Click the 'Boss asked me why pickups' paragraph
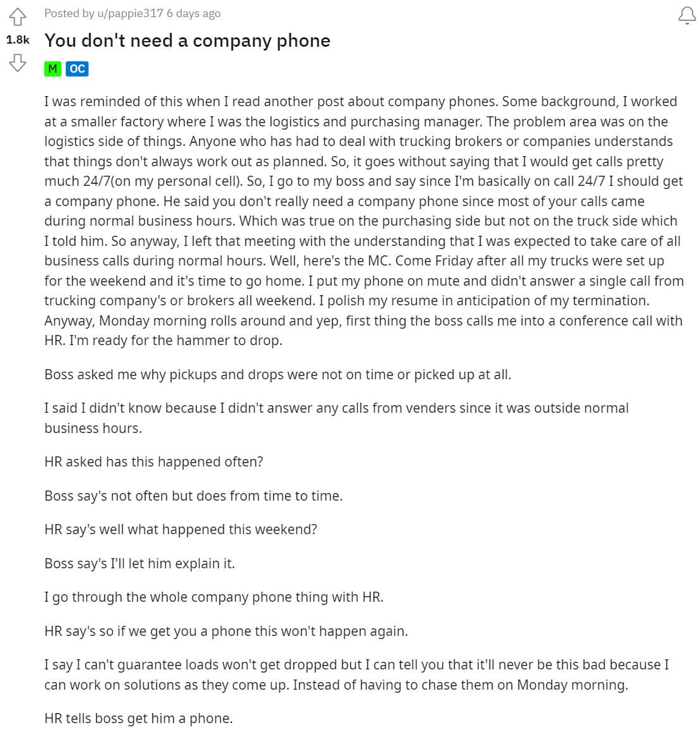 click(278, 374)
